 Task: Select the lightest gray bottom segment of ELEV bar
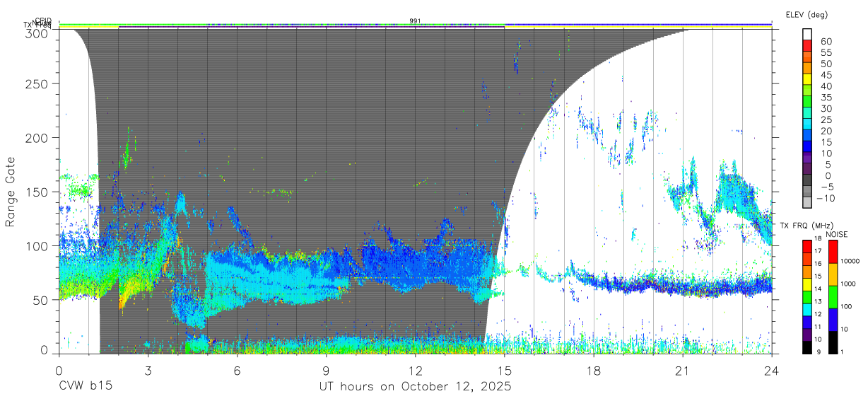click(807, 202)
